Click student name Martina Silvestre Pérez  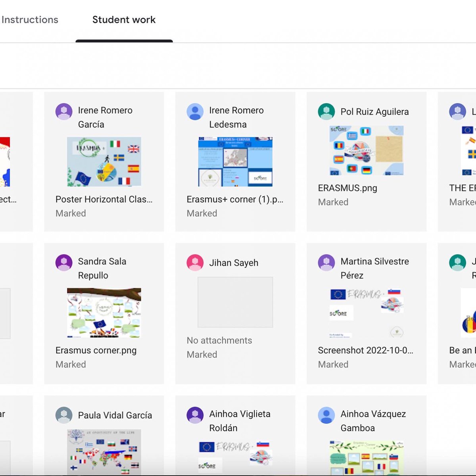point(374,269)
